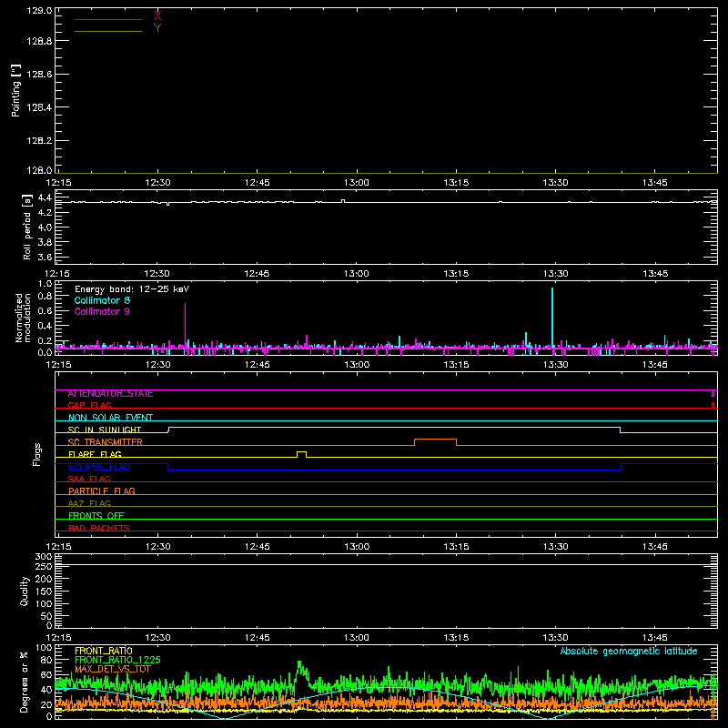Click the ATTENUATOR_STATE dip at plot end

(713, 393)
